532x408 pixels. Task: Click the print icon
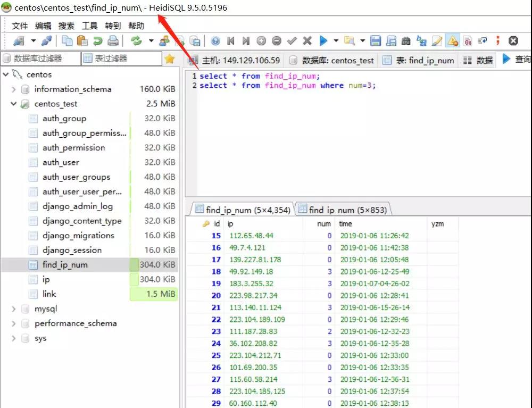click(113, 41)
